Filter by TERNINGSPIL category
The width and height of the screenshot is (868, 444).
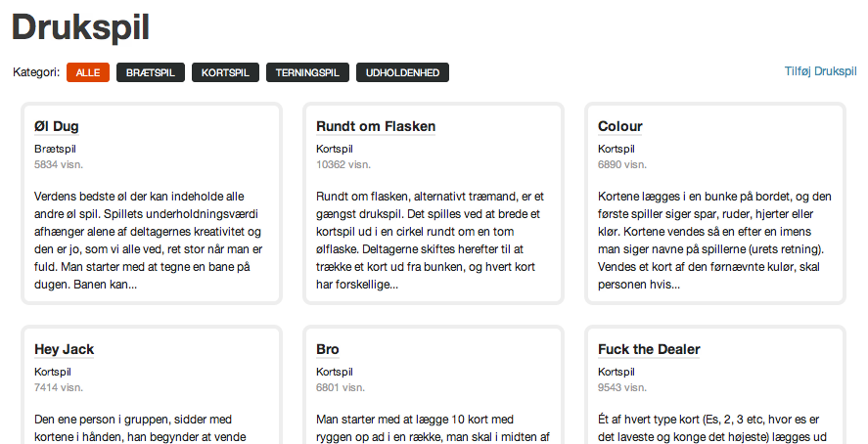point(308,72)
